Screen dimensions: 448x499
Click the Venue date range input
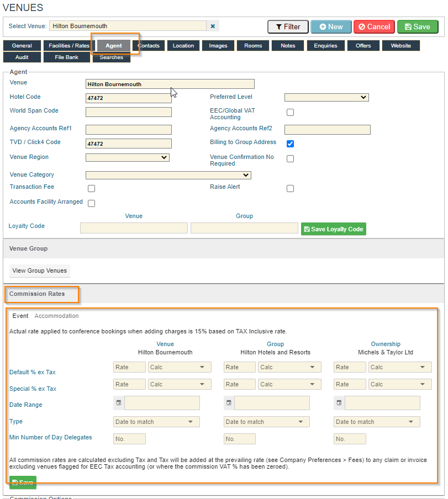tap(162, 403)
